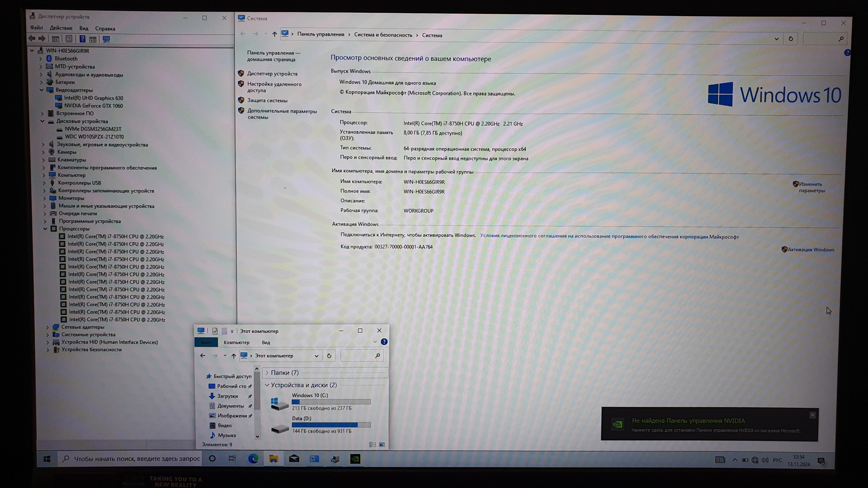The image size is (868, 488).
Task: Click the Data (D:) usage bar
Action: pyautogui.click(x=331, y=424)
